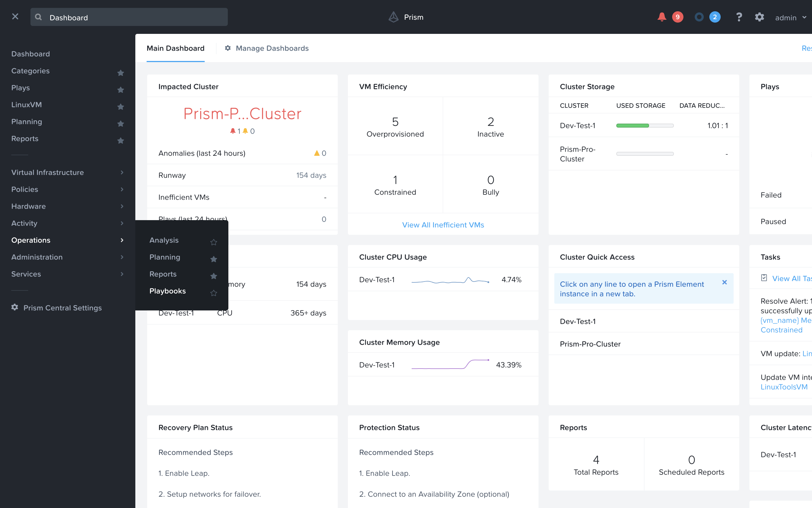Click the red alert count badge 9
The width and height of the screenshot is (812, 508).
pos(678,17)
